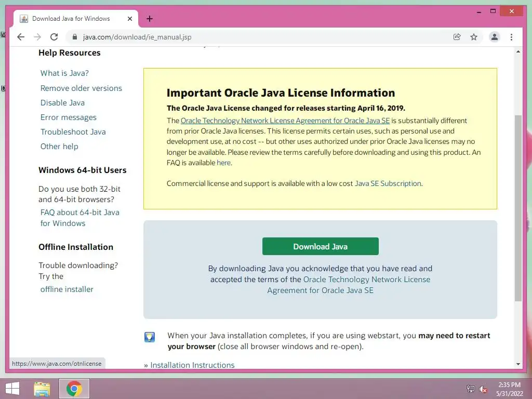Click the muted volume tray icon
Image resolution: width=532 pixels, height=399 pixels.
(483, 389)
